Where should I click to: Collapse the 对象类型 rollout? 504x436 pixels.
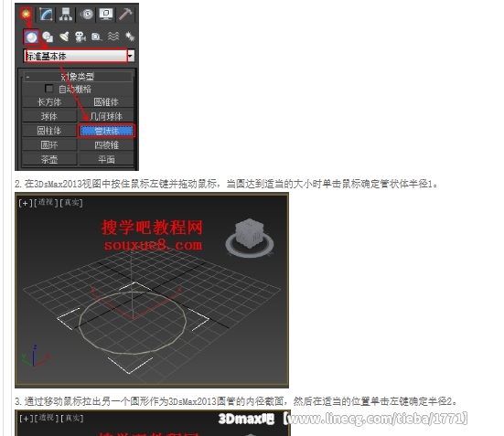(x=78, y=77)
